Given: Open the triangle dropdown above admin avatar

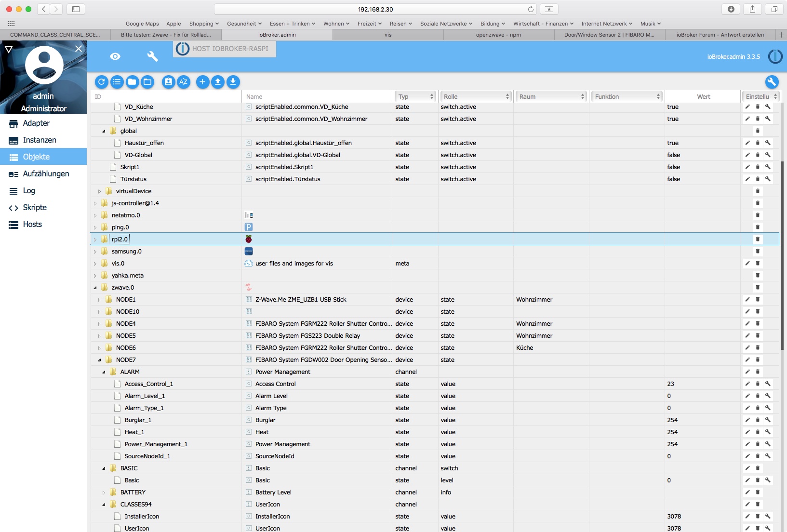Looking at the screenshot, I should coord(8,49).
